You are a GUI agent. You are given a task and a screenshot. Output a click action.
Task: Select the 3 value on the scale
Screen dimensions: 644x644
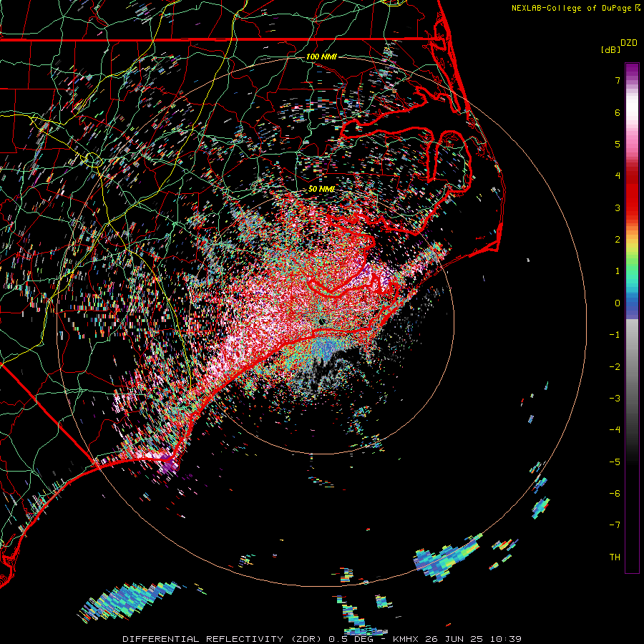[618, 208]
